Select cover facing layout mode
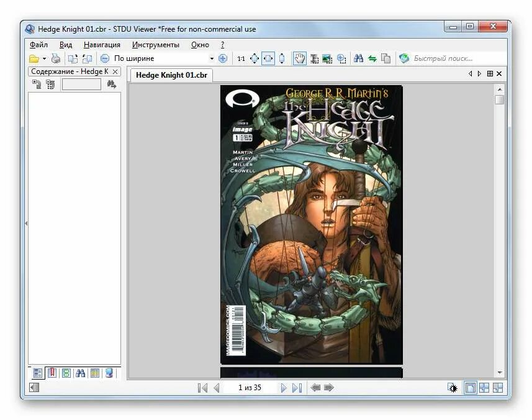Screen dimensions: 532x420 tap(498, 388)
